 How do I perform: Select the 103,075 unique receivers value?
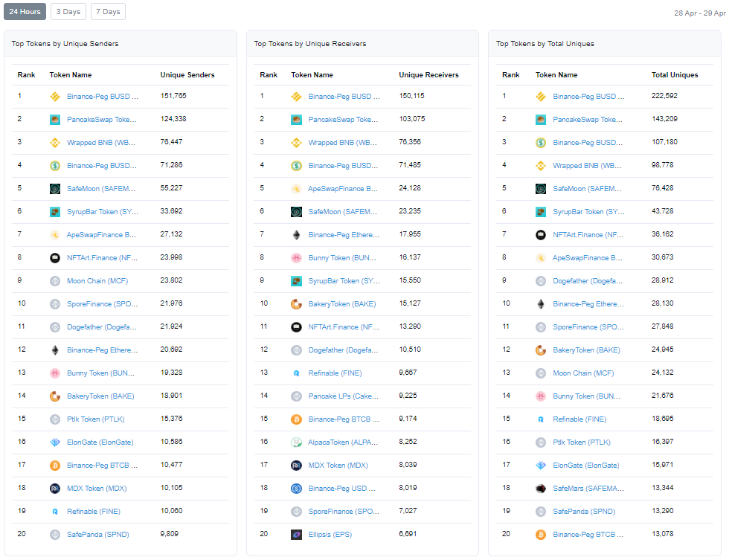412,119
